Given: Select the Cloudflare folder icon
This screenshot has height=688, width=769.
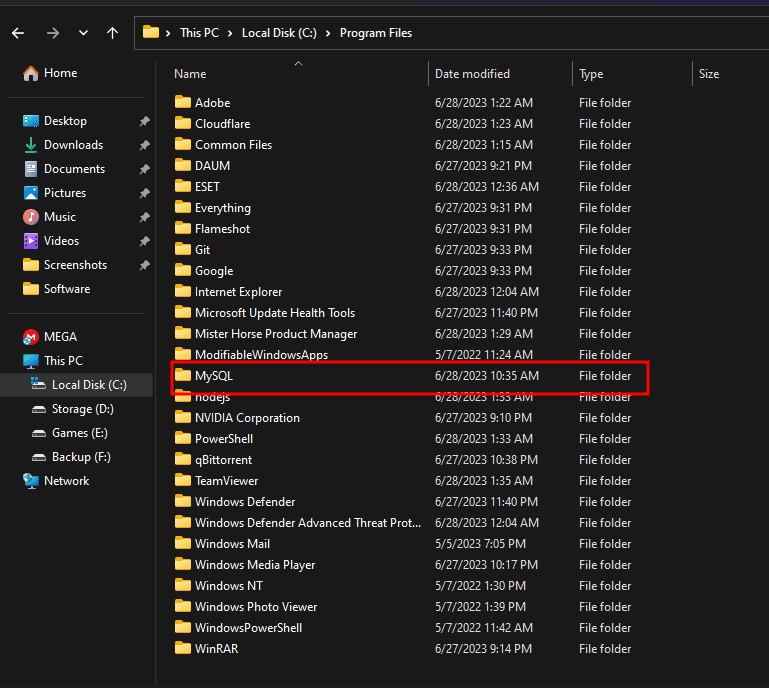Looking at the screenshot, I should [183, 124].
